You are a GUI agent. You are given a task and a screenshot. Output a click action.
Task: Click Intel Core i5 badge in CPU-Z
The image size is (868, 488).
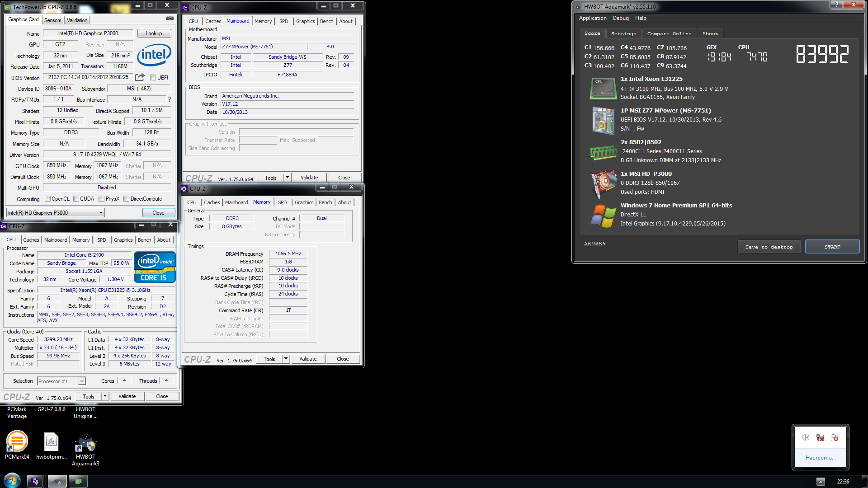pyautogui.click(x=155, y=267)
